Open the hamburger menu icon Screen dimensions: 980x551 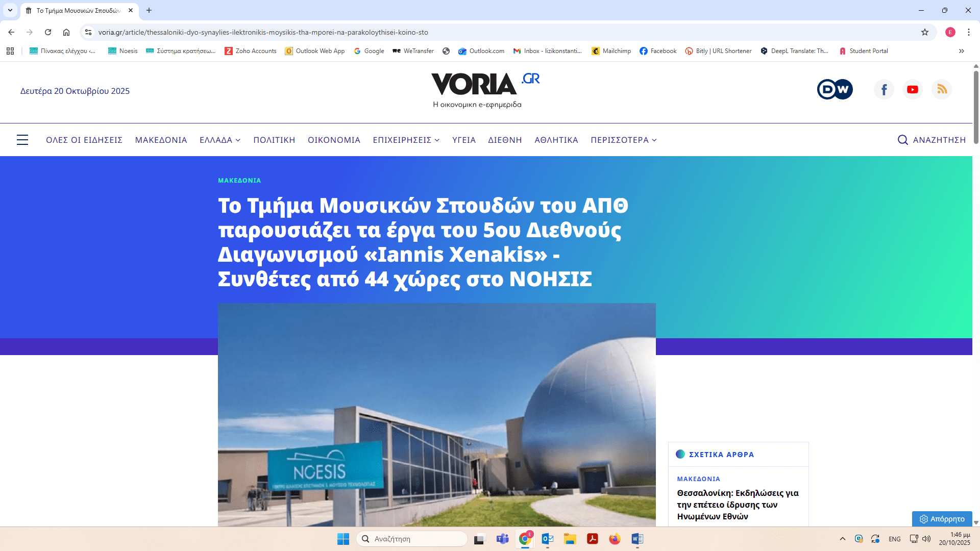pyautogui.click(x=22, y=140)
